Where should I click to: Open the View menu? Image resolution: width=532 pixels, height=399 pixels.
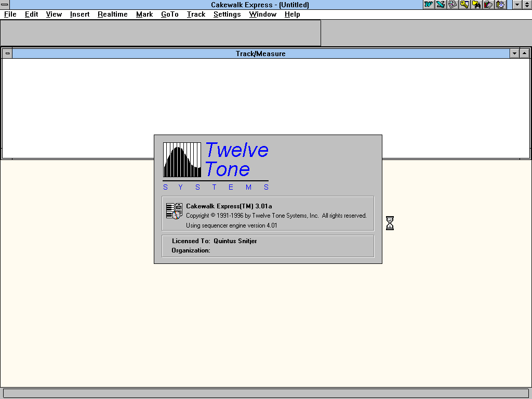(54, 14)
